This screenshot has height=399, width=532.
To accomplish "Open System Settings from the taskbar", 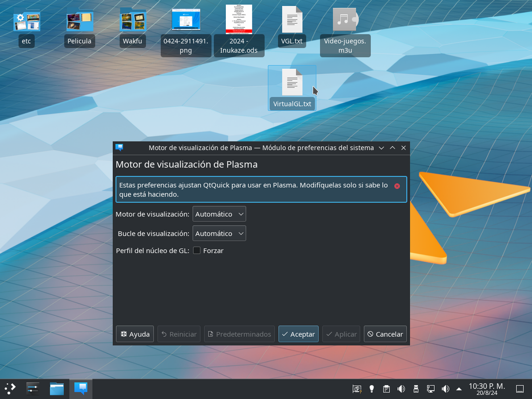I will point(33,389).
